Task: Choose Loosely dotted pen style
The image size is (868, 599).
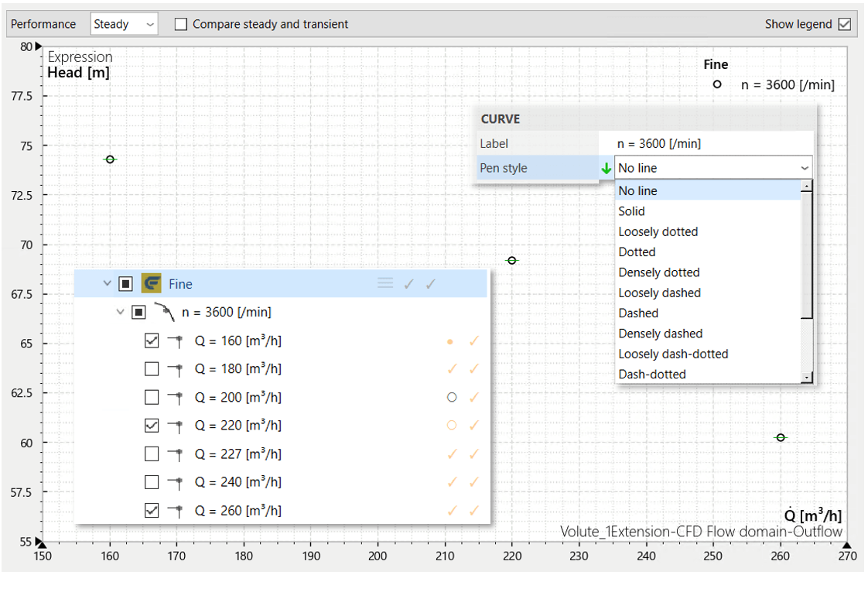Action: 708,231
